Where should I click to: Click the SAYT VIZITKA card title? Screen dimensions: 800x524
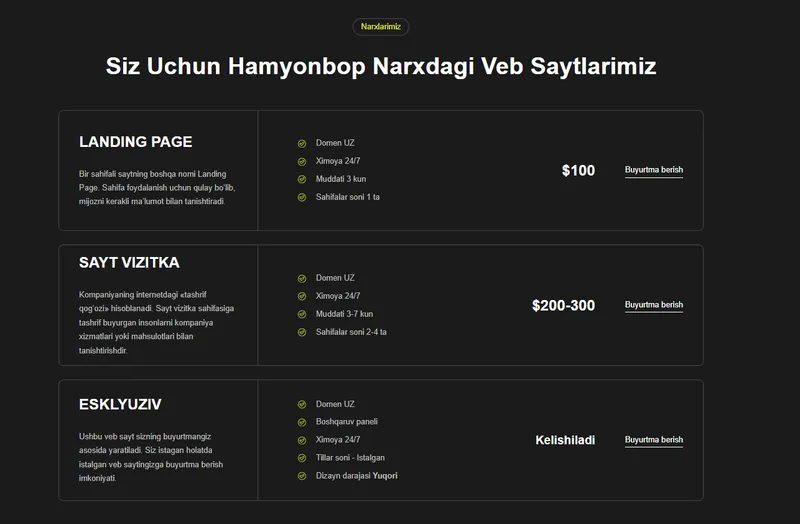click(129, 263)
